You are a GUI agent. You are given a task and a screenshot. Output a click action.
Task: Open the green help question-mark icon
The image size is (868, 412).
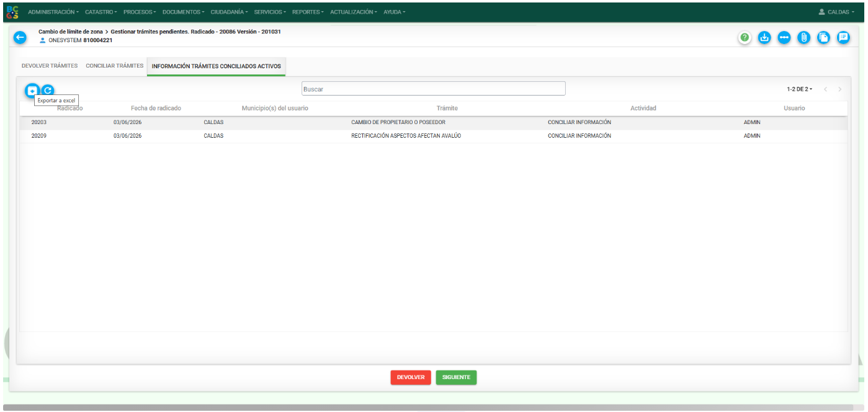pyautogui.click(x=745, y=37)
